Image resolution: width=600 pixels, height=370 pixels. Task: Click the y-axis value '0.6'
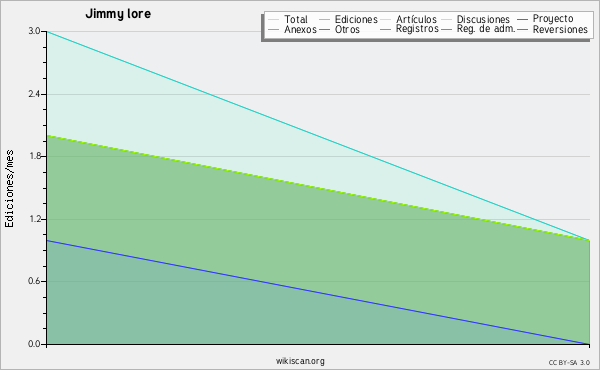pyautogui.click(x=34, y=281)
